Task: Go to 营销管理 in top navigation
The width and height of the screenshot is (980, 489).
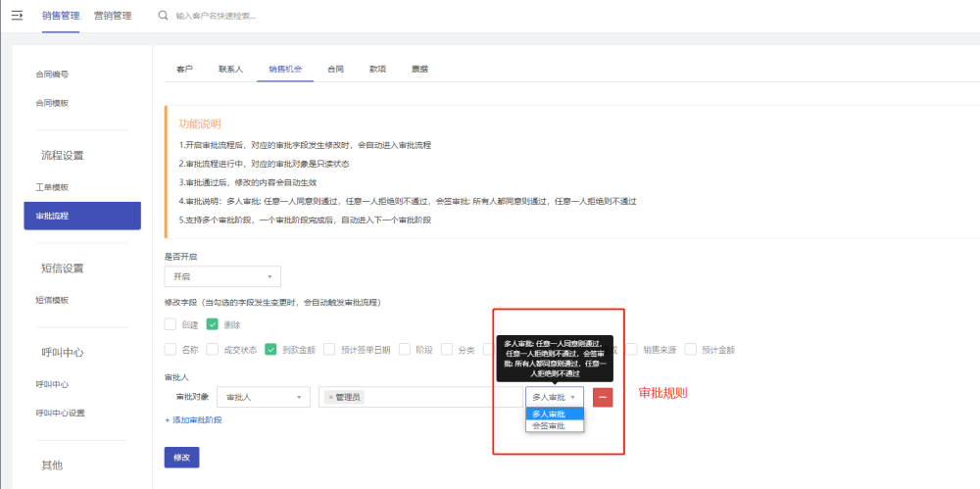Action: (x=113, y=16)
